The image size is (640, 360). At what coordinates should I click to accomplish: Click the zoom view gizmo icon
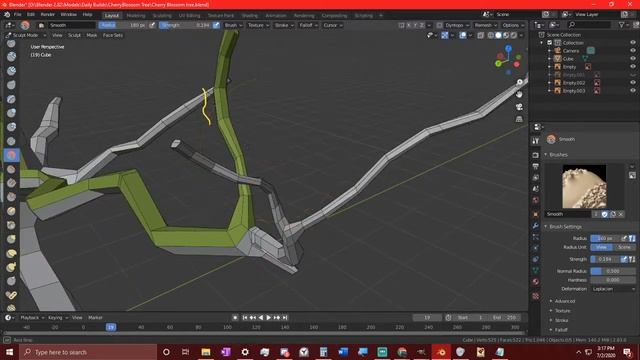(519, 82)
